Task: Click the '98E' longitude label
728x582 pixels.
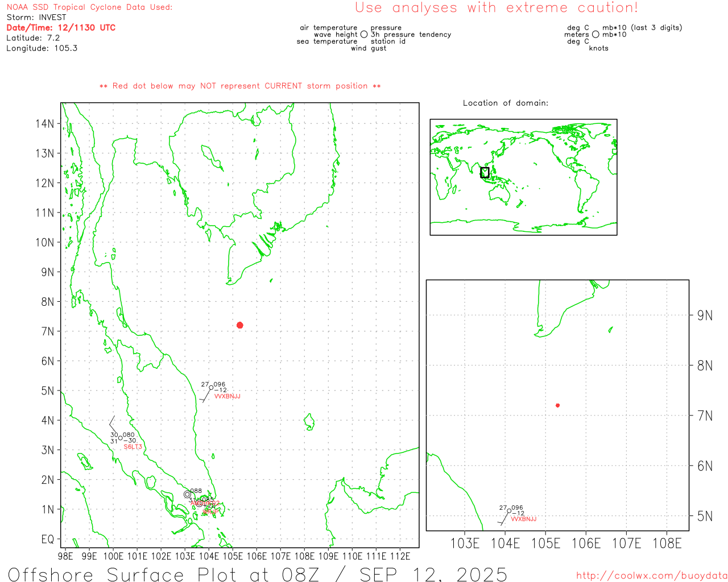Action: click(x=65, y=556)
